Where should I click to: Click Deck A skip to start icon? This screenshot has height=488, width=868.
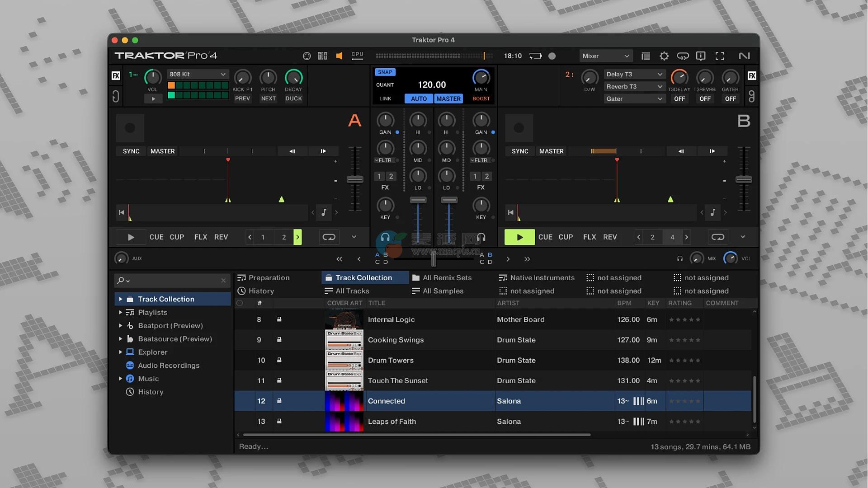(x=122, y=212)
